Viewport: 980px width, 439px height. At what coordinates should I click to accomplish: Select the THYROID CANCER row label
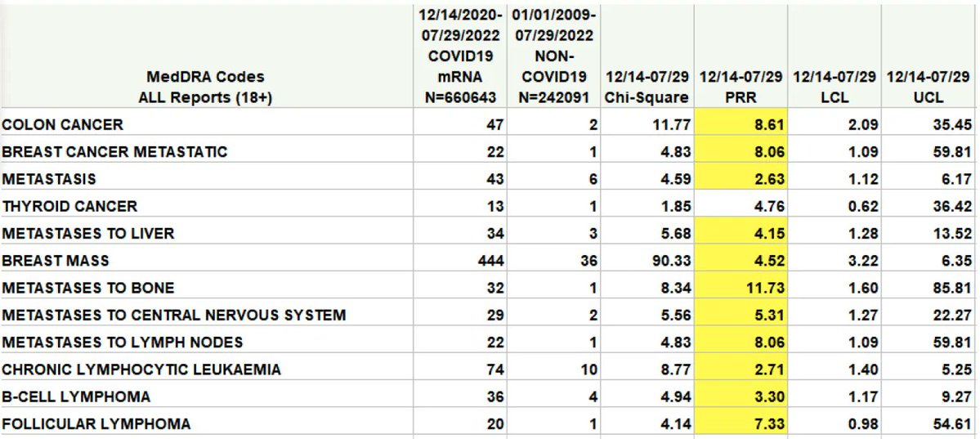[69, 206]
